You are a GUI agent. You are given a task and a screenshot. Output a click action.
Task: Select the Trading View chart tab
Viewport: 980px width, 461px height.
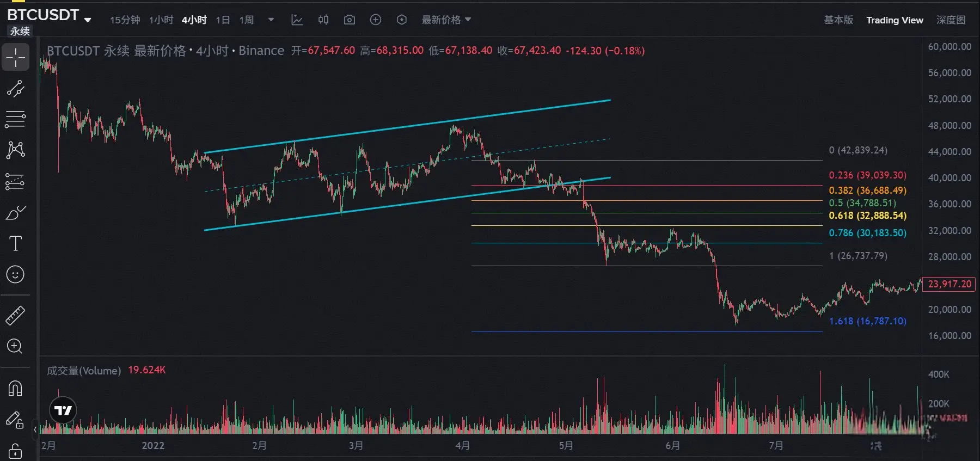(895, 20)
